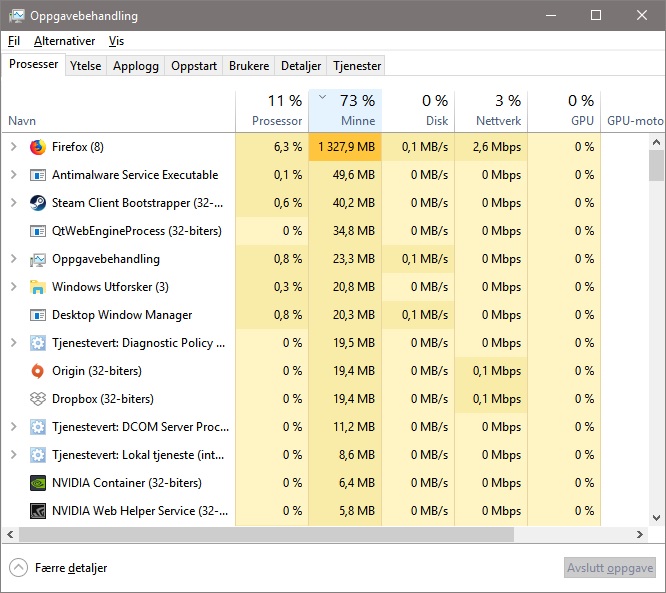Screen dimensions: 666x593
Task: Select the NVIDIA Container icon
Action: (x=38, y=483)
